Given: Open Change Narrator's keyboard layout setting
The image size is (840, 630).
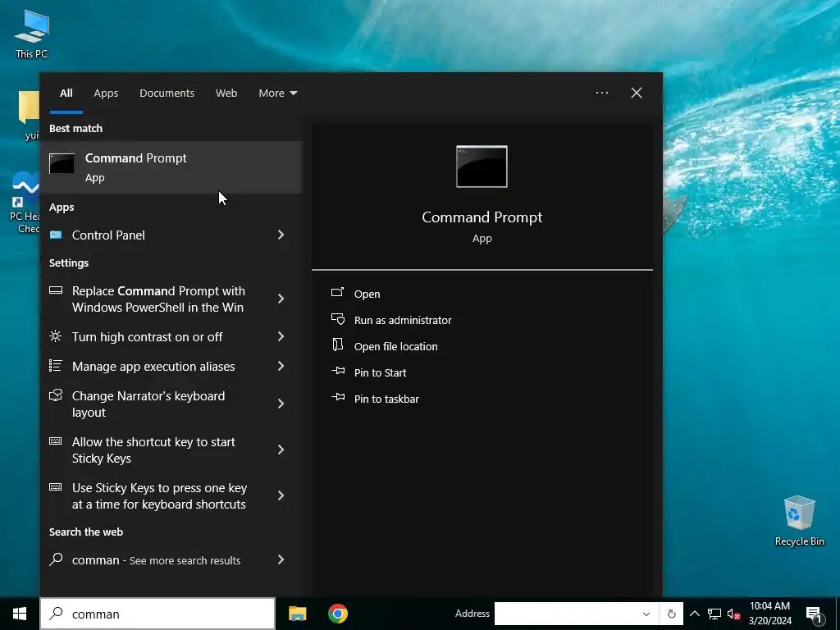Looking at the screenshot, I should [171, 404].
